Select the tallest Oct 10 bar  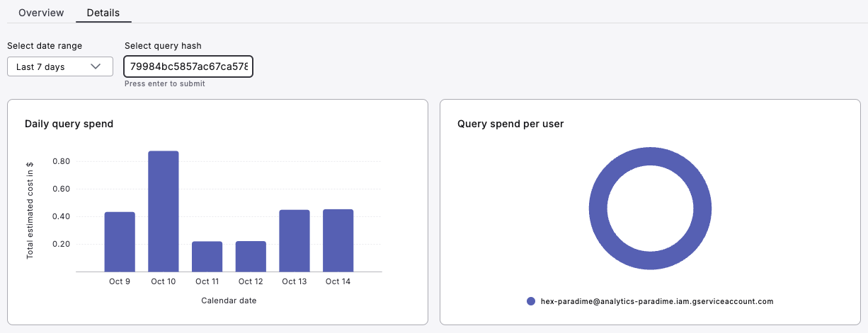[164, 211]
